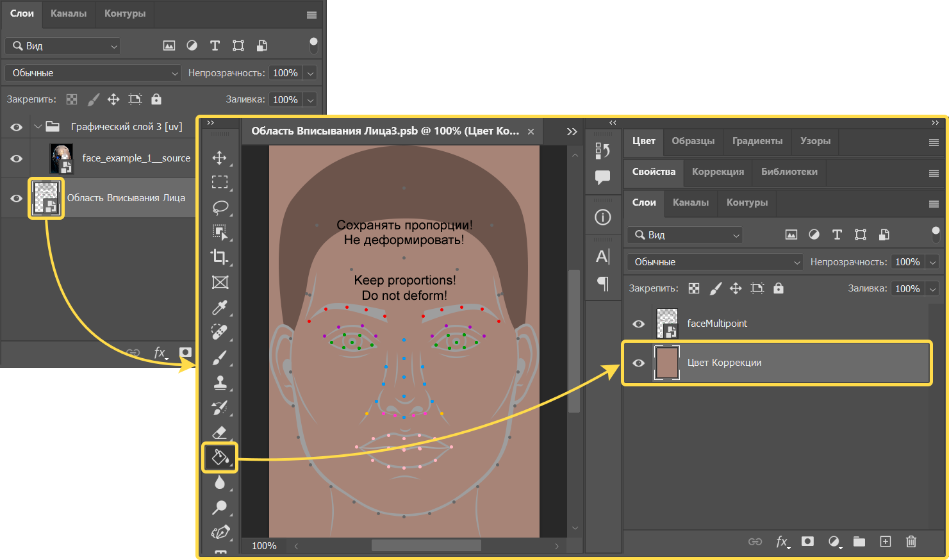This screenshot has height=560, width=949.
Task: Select the Move tool
Action: (x=220, y=158)
